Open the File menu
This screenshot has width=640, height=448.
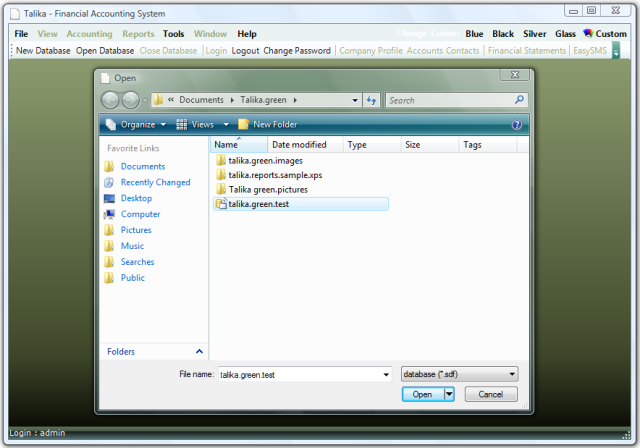click(21, 34)
